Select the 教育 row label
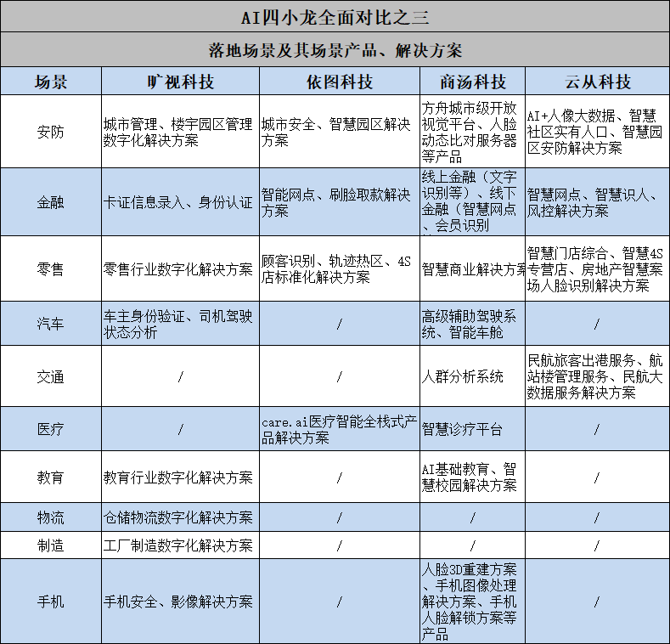 [x=51, y=477]
